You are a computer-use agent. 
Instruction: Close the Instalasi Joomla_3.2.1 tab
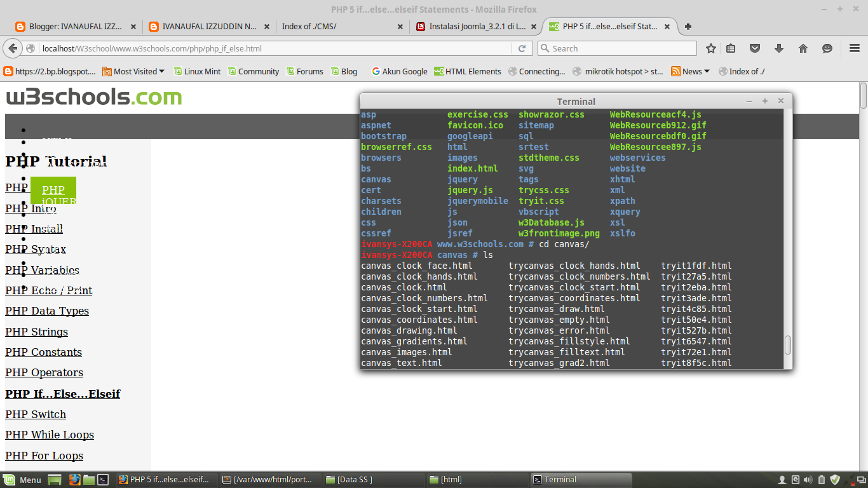click(534, 27)
